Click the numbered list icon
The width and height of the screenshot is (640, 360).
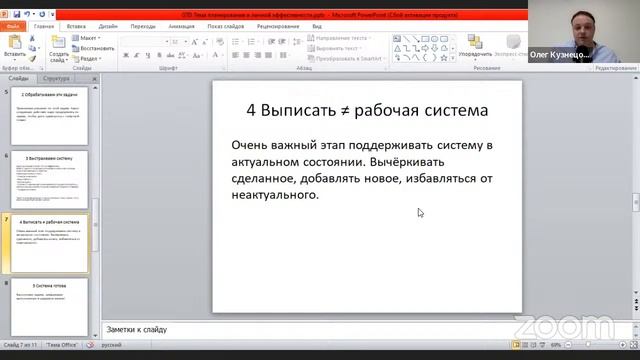click(252, 42)
